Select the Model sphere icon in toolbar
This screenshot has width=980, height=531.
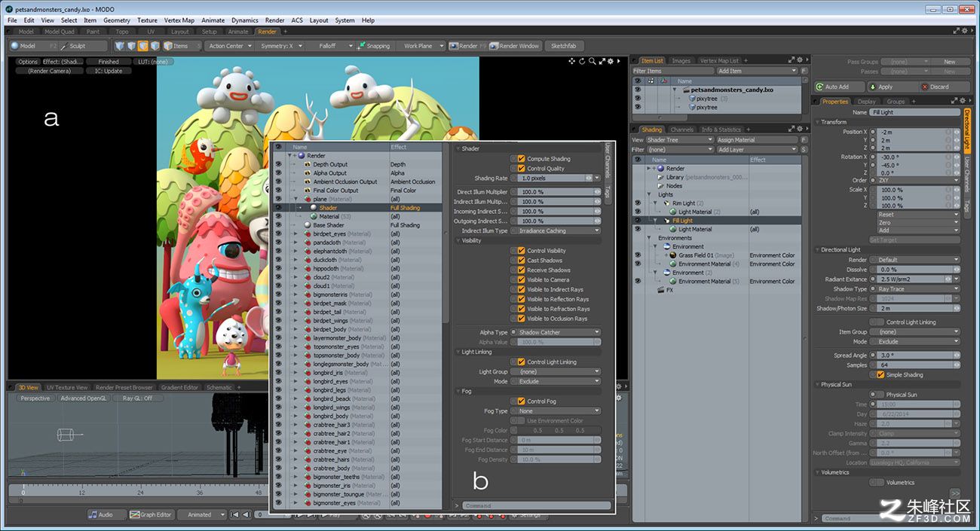15,46
